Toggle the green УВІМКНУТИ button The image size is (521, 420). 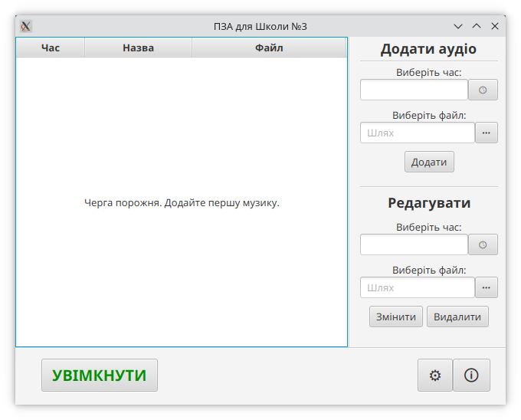100,376
